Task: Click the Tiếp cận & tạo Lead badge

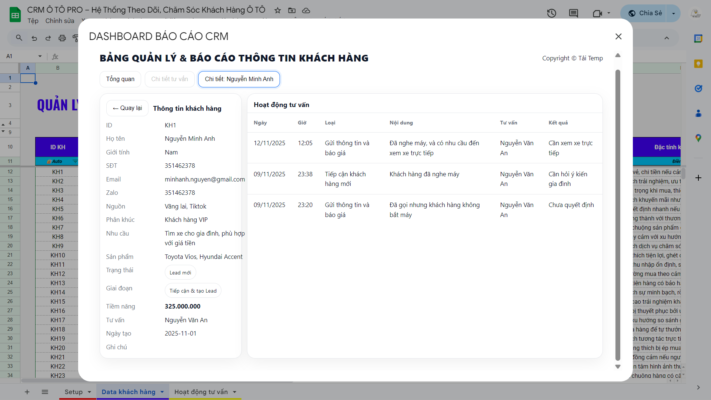Action: (x=192, y=290)
